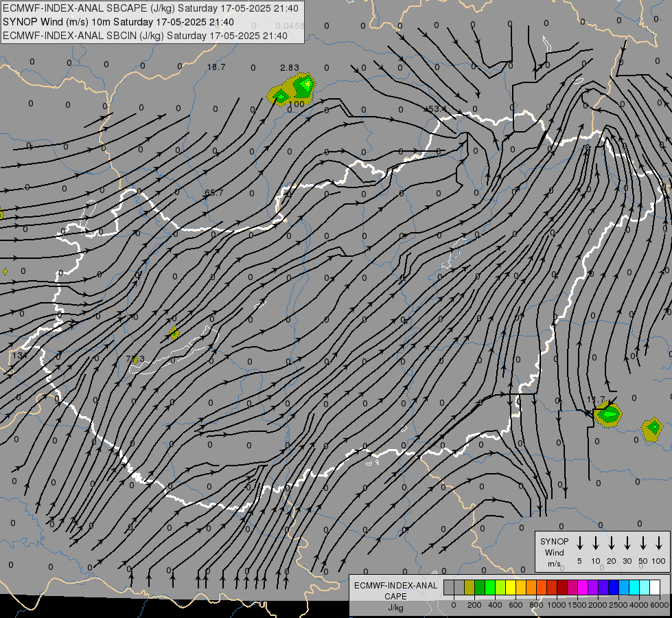Image resolution: width=672 pixels, height=618 pixels.
Task: Pick the pure yellow swatch in CAPE scale
Action: pyautogui.click(x=511, y=587)
